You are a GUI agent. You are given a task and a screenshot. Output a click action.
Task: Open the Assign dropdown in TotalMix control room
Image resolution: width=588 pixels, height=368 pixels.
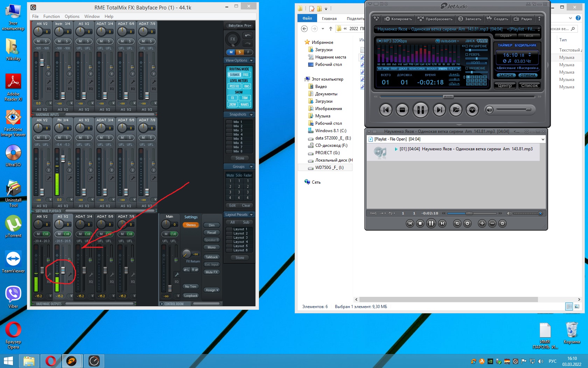(x=212, y=290)
